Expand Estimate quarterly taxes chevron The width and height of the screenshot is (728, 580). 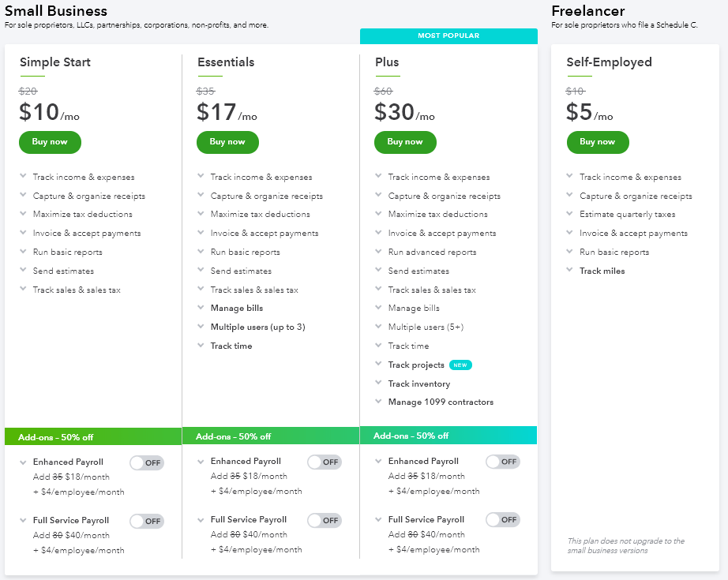point(569,213)
